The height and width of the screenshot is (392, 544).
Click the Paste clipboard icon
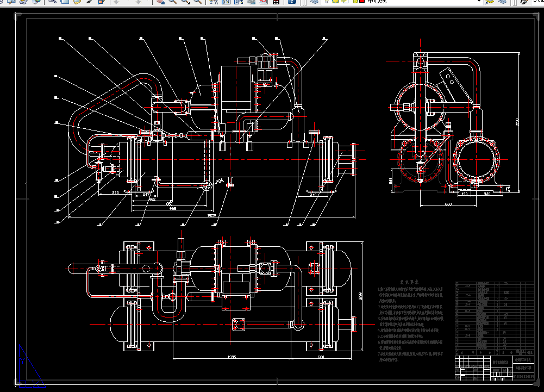pyautogui.click(x=77, y=2)
